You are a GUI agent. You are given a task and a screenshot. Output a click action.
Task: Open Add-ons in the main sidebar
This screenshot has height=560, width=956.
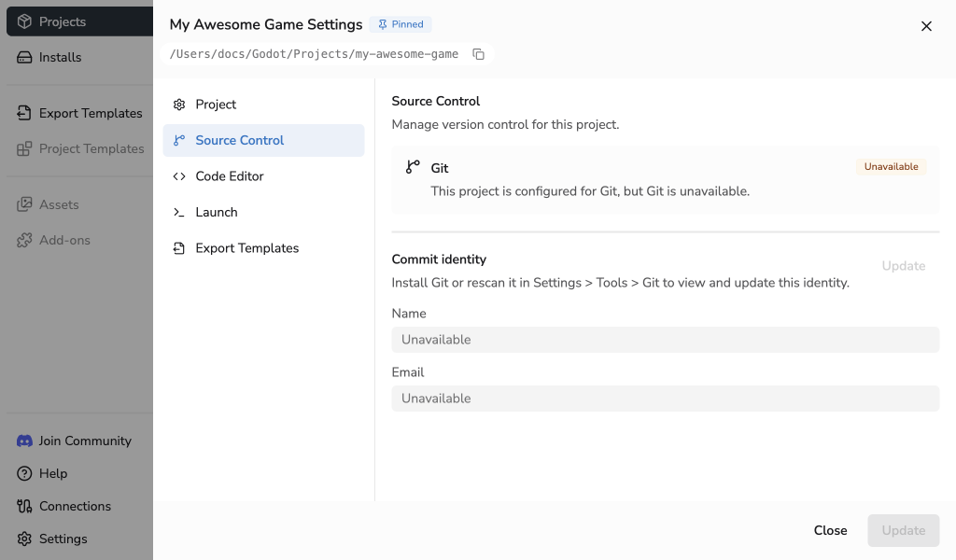[x=79, y=240]
